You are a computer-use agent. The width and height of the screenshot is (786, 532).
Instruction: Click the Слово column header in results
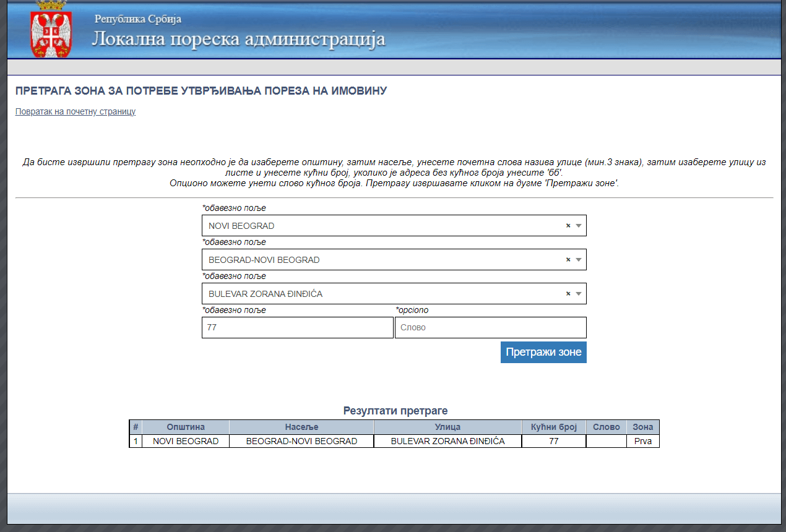point(606,427)
